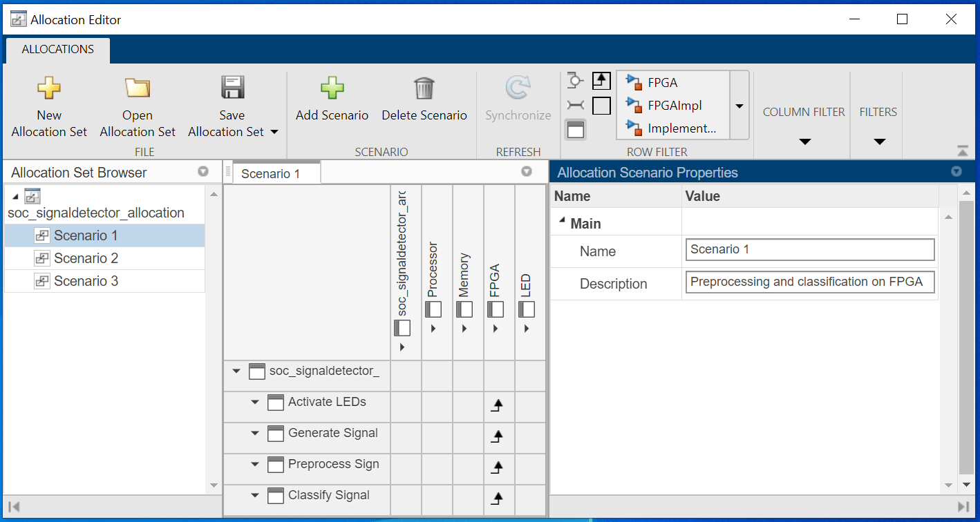Click the Classify Signal component icon
The image size is (980, 522).
pos(276,496)
